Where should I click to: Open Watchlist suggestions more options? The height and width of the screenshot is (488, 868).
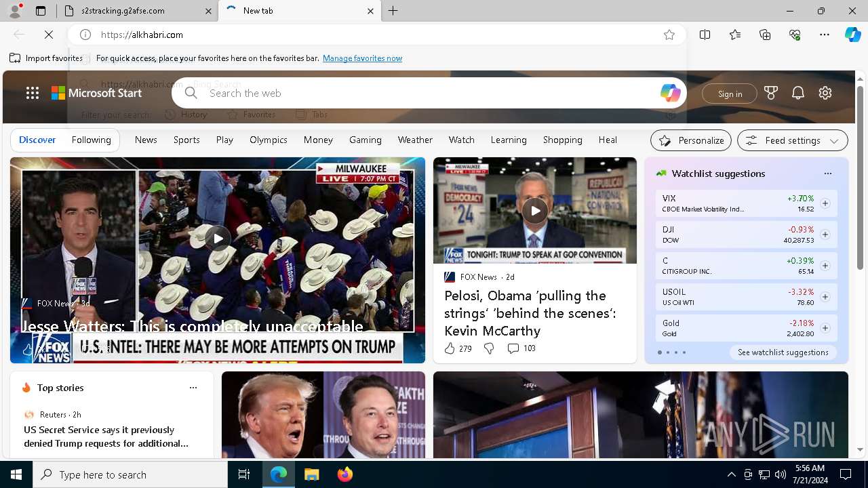[827, 174]
